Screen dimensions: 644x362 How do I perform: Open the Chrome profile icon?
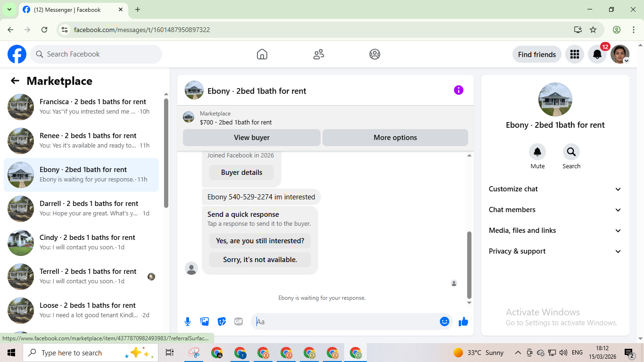[x=617, y=30]
